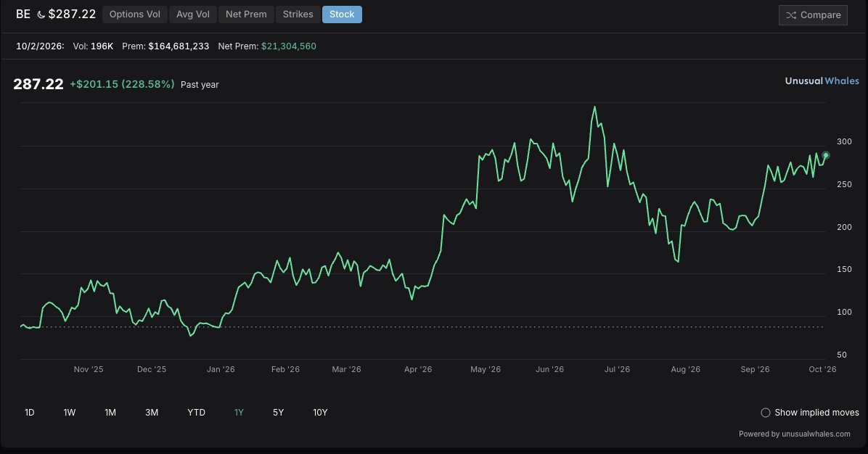Switch to the Options Vol tab
The image size is (868, 454).
coord(134,15)
